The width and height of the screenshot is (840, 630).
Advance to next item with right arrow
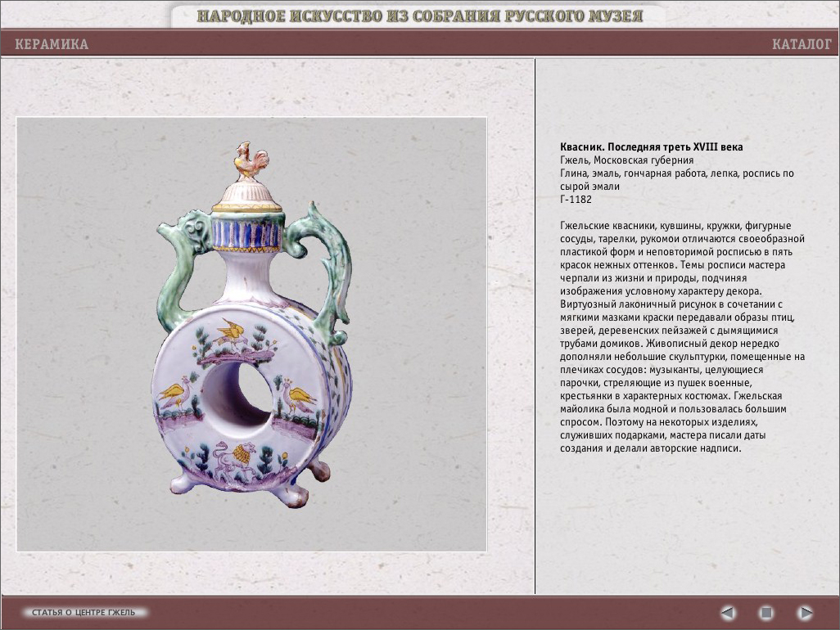coord(805,612)
